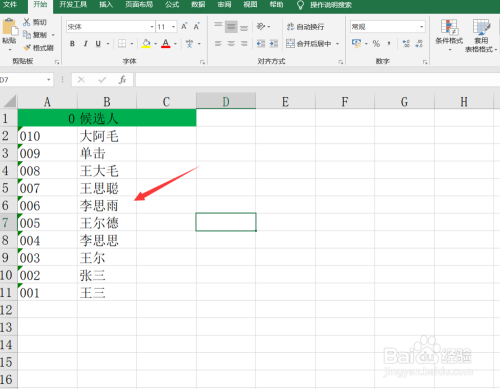Select row 7 header
The height and width of the screenshot is (389, 500).
tap(8, 222)
